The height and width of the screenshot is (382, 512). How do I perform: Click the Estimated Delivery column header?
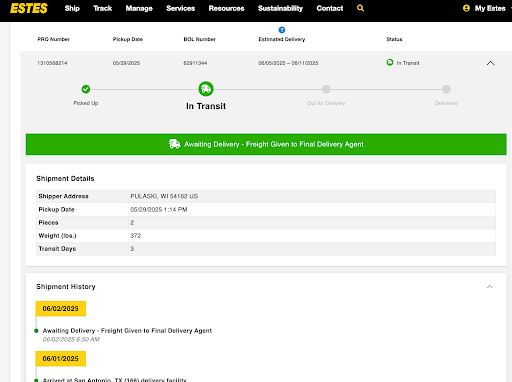(x=282, y=39)
